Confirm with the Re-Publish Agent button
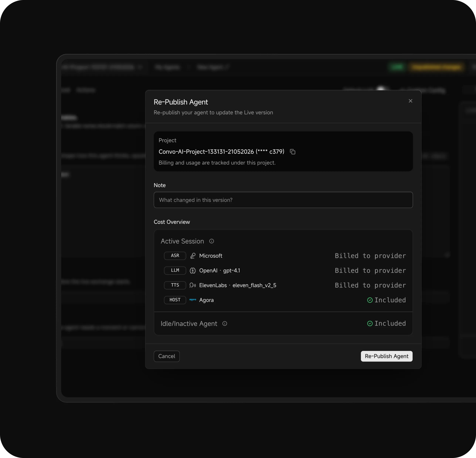Viewport: 476px width, 458px height. [x=387, y=356]
